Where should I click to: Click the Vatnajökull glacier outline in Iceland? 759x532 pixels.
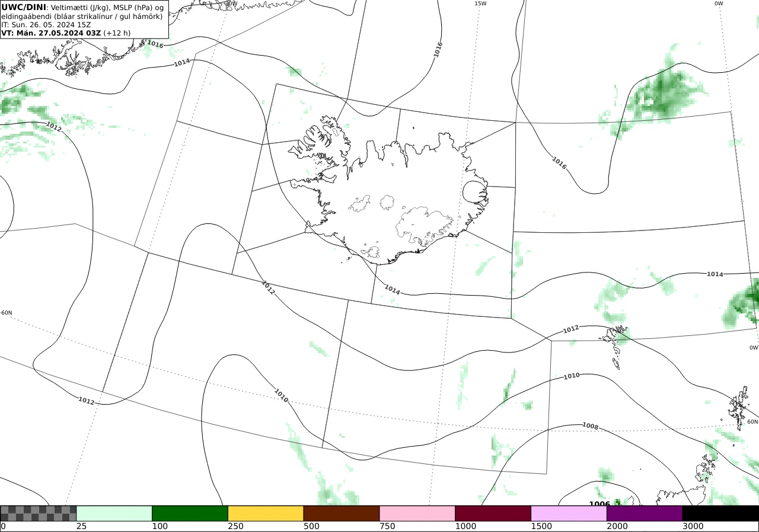coord(424,225)
